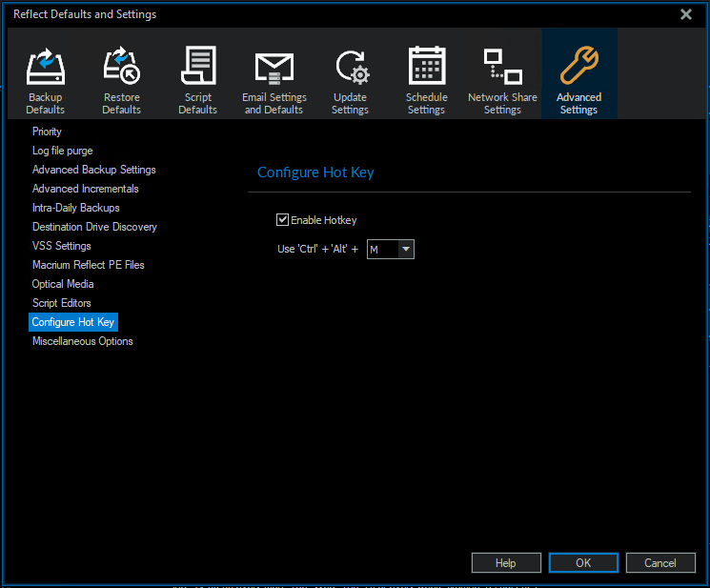The height and width of the screenshot is (588, 710).
Task: Open the Advanced Incrementals page
Action: pos(85,189)
